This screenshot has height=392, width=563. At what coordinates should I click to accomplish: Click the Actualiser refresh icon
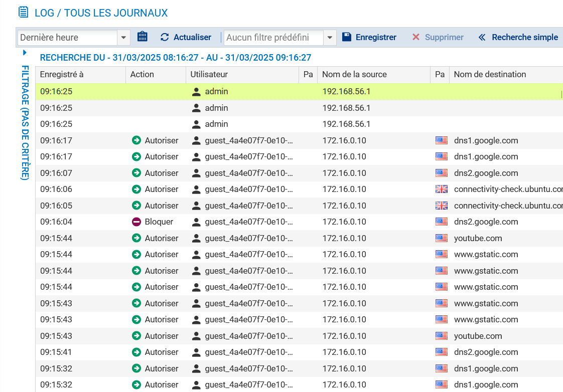click(165, 37)
